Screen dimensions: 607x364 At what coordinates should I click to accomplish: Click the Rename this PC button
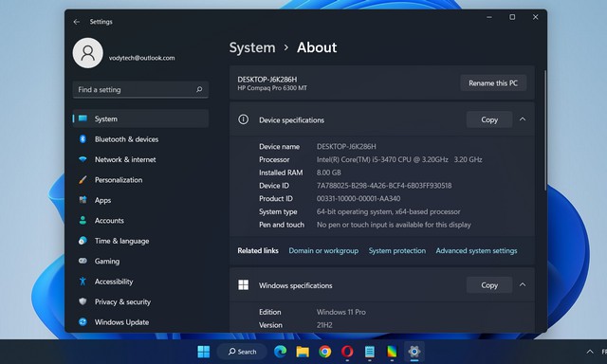493,82
